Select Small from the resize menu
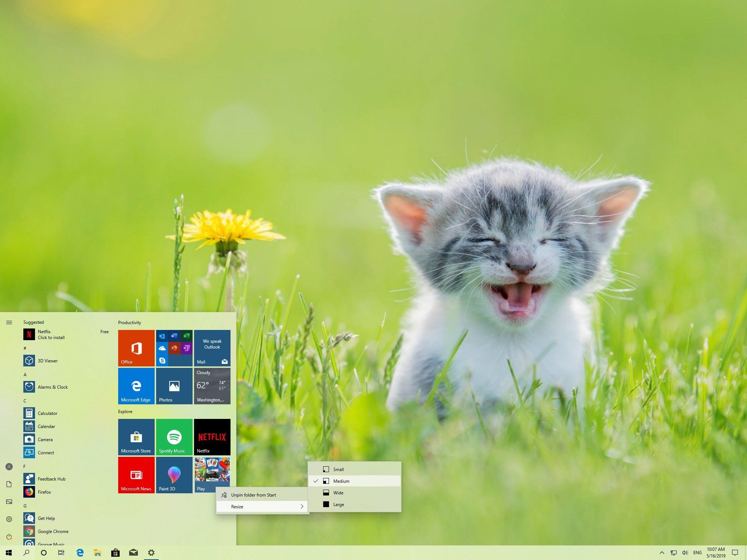Image resolution: width=747 pixels, height=560 pixels. (x=338, y=469)
